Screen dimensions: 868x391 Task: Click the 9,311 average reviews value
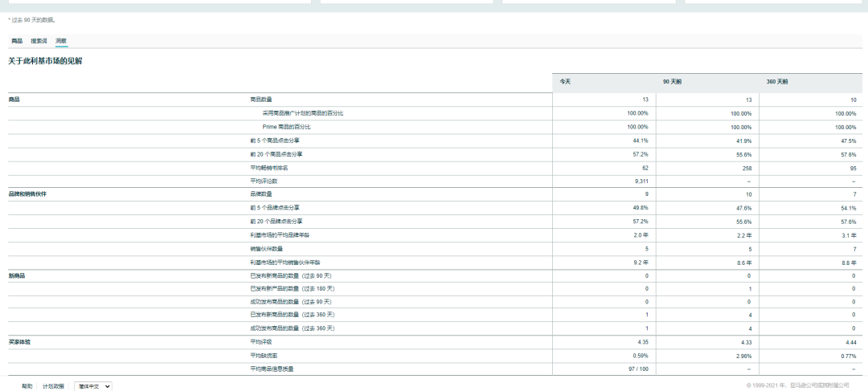[641, 181]
